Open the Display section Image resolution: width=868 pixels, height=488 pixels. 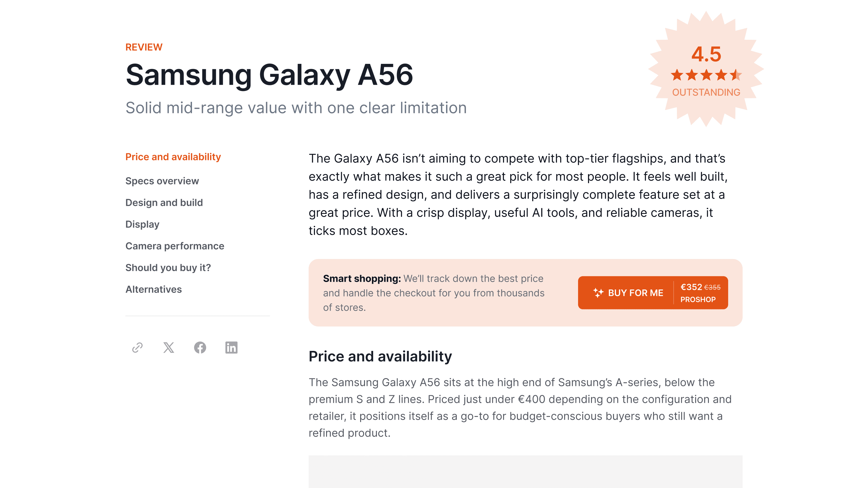(142, 224)
